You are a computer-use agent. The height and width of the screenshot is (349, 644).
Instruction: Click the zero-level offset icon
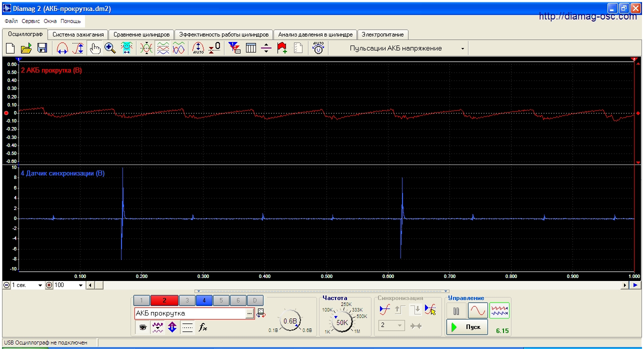tap(214, 48)
